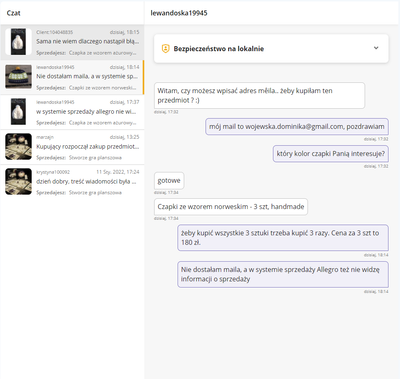Click the message 'który kolor czapki Panią interesuje?'
The image size is (400, 379).
(331, 154)
